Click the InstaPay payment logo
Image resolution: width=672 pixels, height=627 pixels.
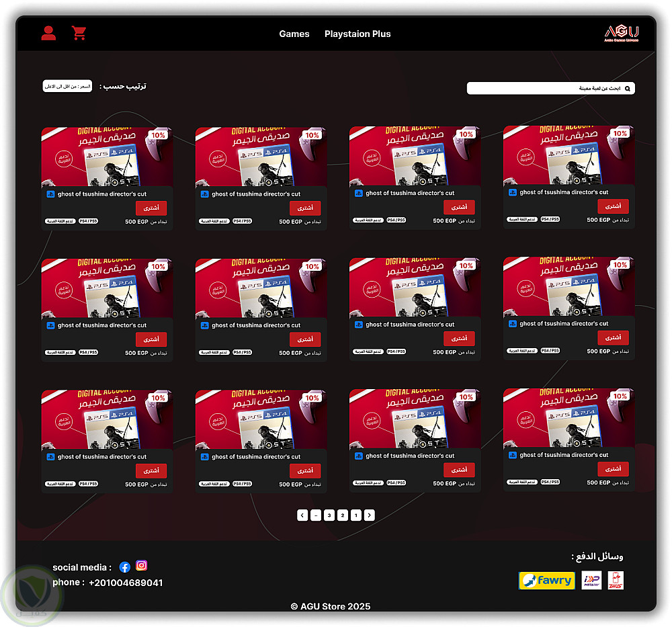coord(591,580)
